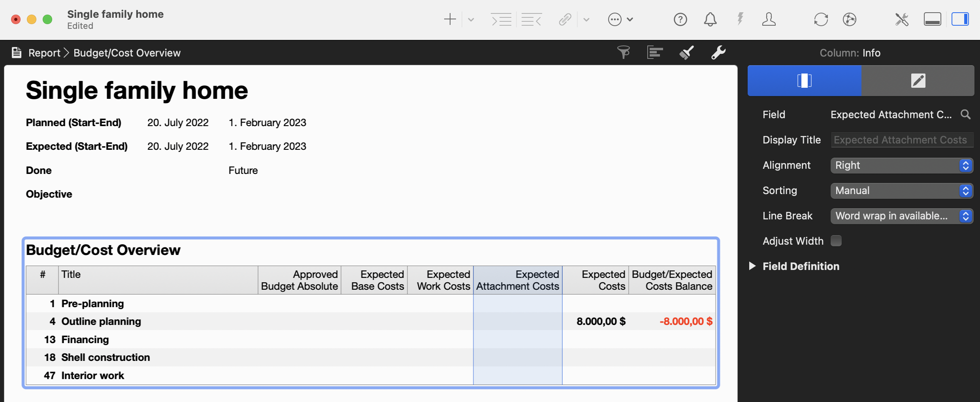Open the filter funnel icon
The width and height of the screenshot is (980, 402).
click(x=624, y=53)
